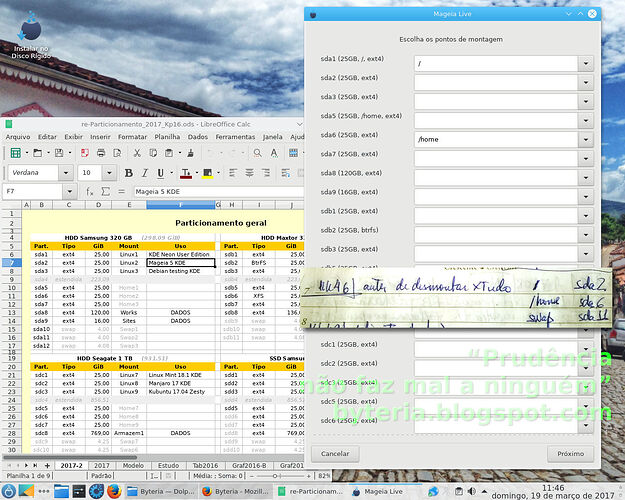Click the Copy icon in Calc toolbar

153,153
